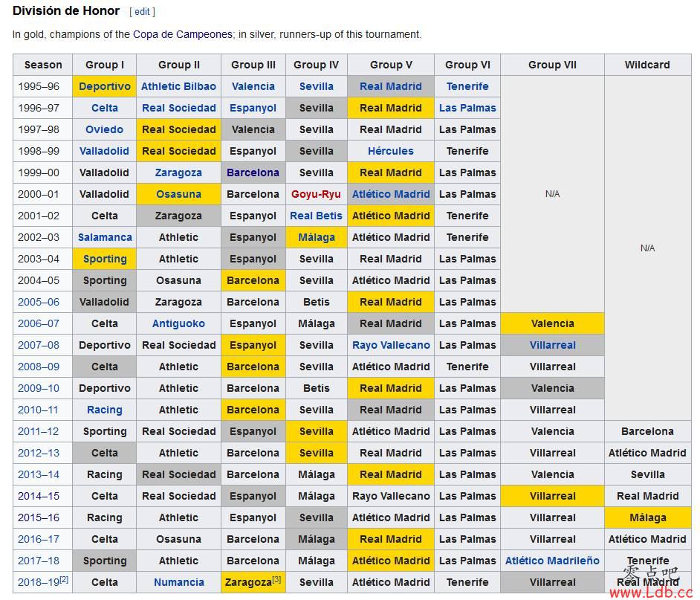Open the Sporting link in 2003–04 row

click(x=105, y=259)
